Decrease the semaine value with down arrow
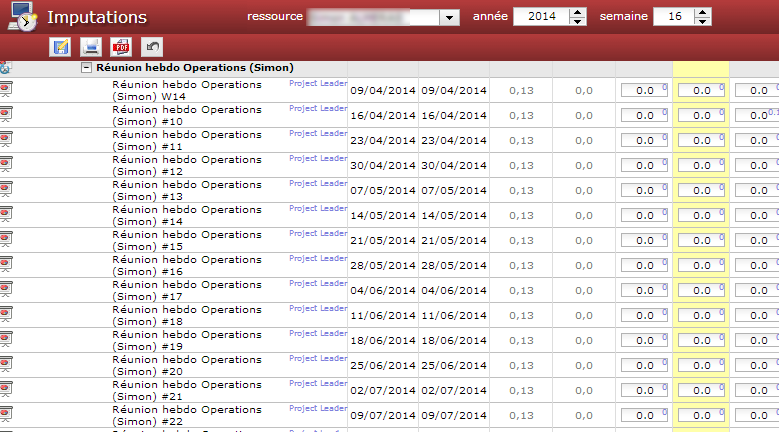The width and height of the screenshot is (779, 432). tap(703, 22)
